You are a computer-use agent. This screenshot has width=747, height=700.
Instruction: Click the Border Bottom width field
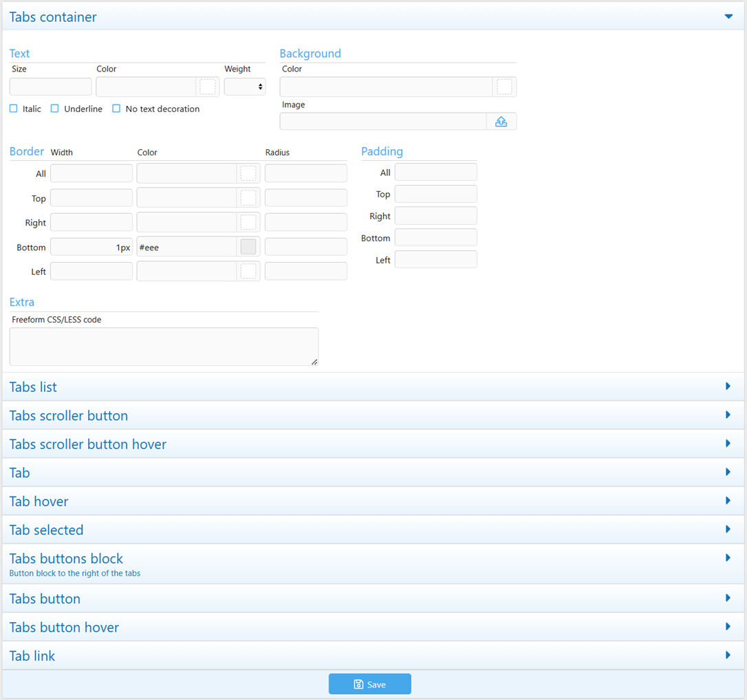coord(91,247)
